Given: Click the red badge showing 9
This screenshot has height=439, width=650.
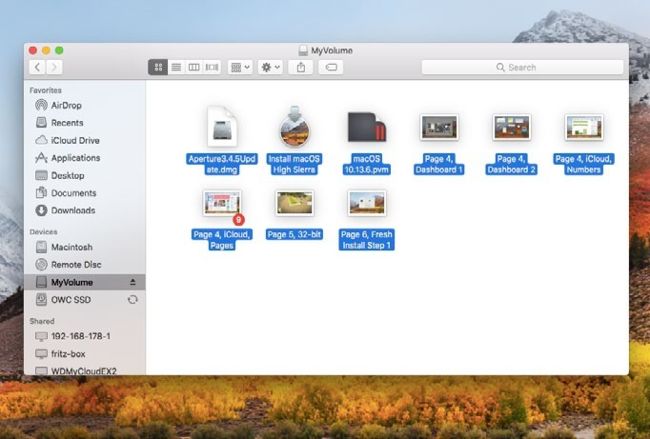Looking at the screenshot, I should (238, 220).
